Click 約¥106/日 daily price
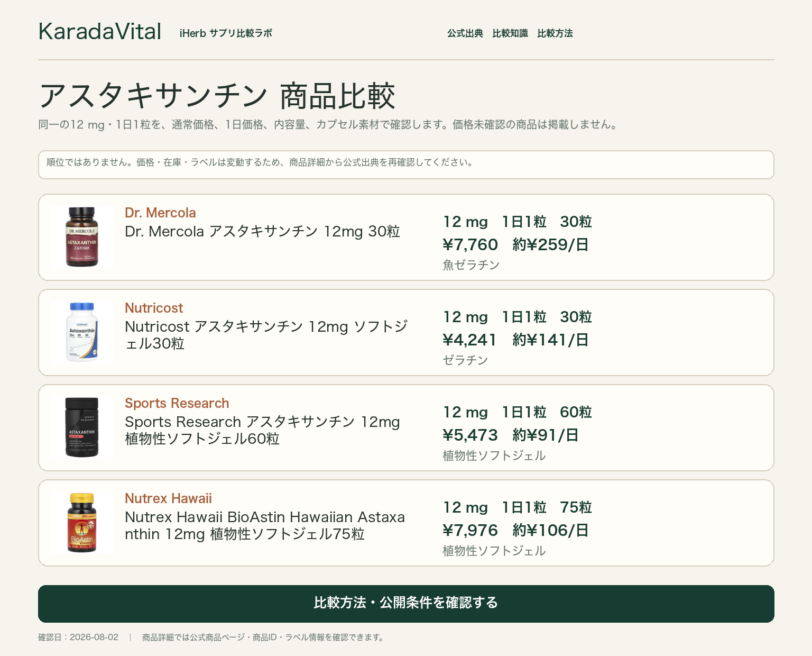The width and height of the screenshot is (812, 656). [x=550, y=530]
